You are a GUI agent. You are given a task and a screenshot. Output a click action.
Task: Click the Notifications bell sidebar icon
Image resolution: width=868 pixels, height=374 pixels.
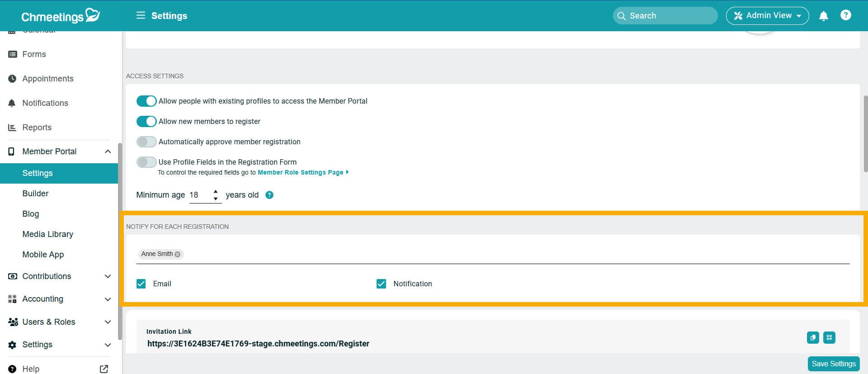12,103
